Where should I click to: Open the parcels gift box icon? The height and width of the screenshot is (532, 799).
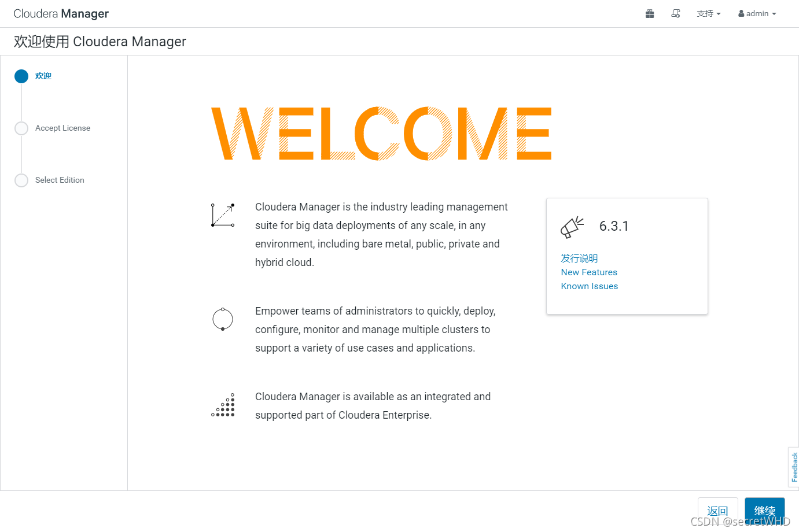point(650,13)
